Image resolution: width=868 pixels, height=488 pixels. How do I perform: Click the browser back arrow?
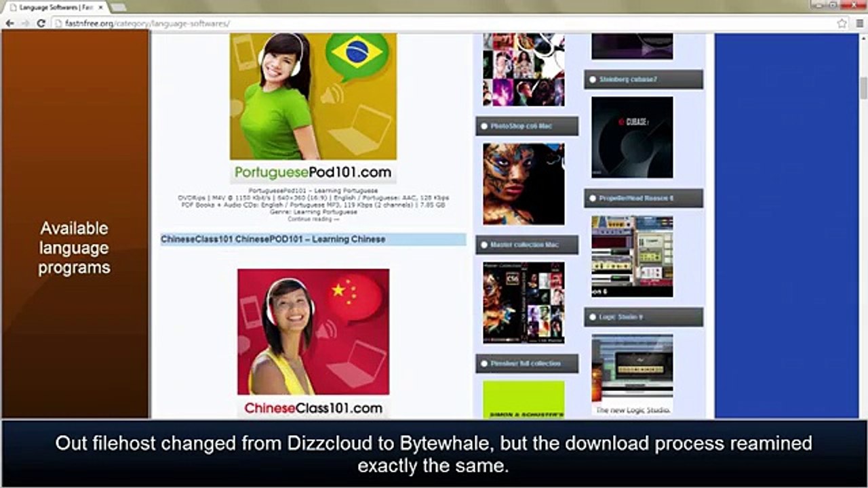(x=10, y=23)
